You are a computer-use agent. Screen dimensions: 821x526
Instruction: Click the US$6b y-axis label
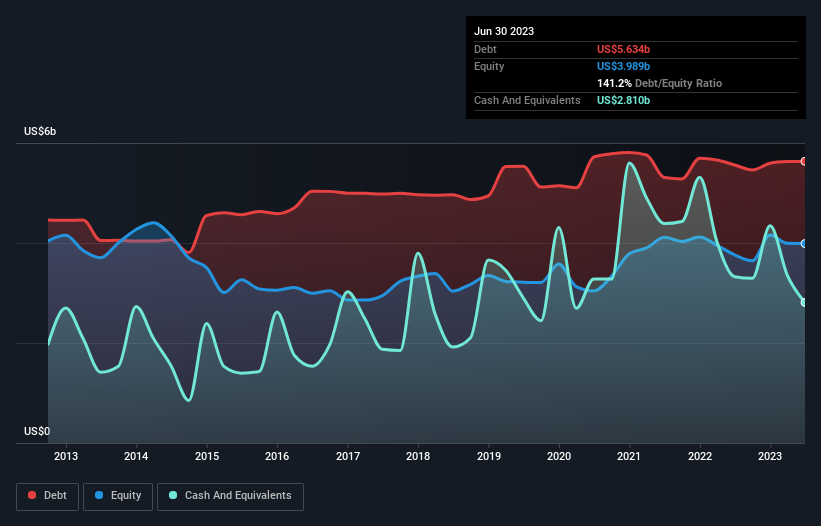point(40,131)
